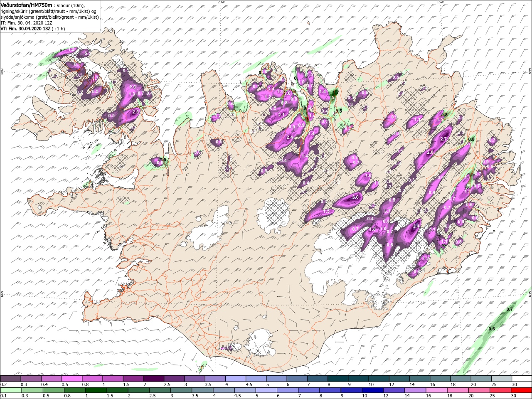Screen dimensions: 532x399
Task: Select the periwinkle swatch above the upper 4 label
Action: point(235,379)
